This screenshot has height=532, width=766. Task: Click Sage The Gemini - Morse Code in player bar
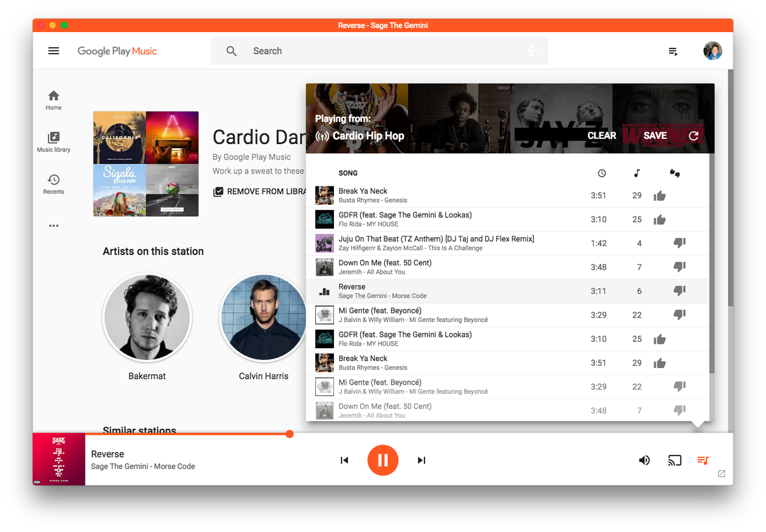(143, 466)
